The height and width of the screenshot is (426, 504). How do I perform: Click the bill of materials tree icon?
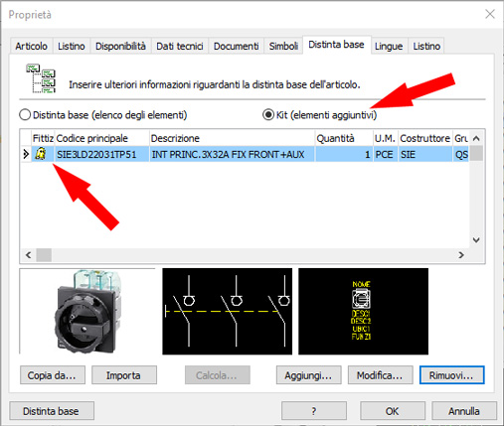click(41, 78)
